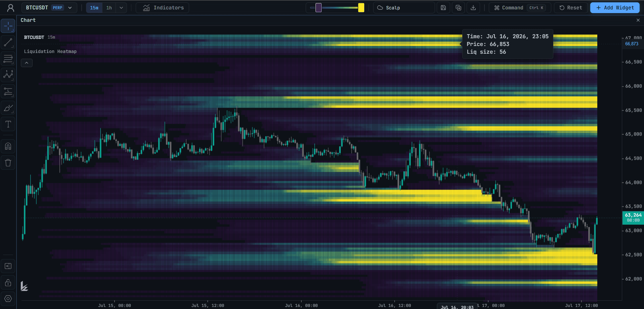Reset the layout with Reset button
This screenshot has width=644, height=309.
pos(571,8)
